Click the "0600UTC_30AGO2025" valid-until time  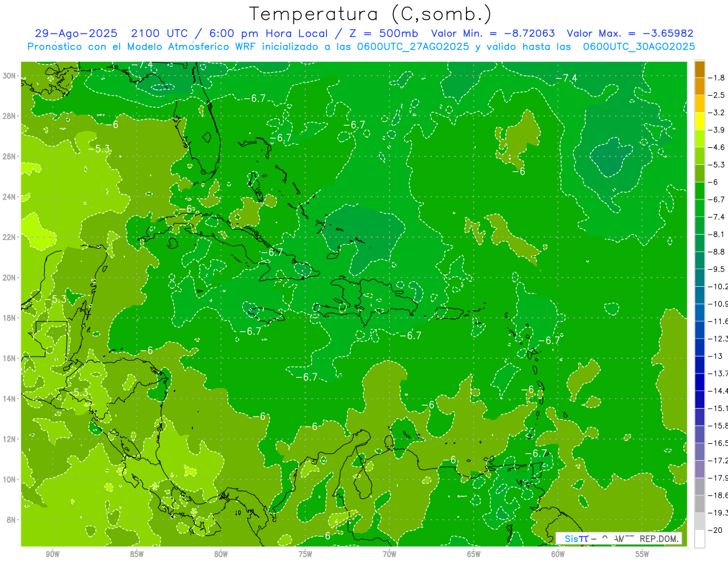(638, 46)
